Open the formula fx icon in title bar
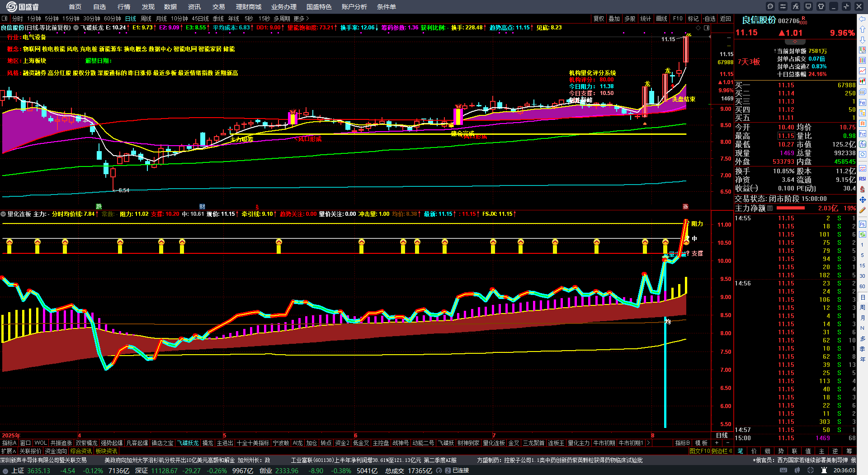Screen dimensions: 868x475 pos(796,6)
